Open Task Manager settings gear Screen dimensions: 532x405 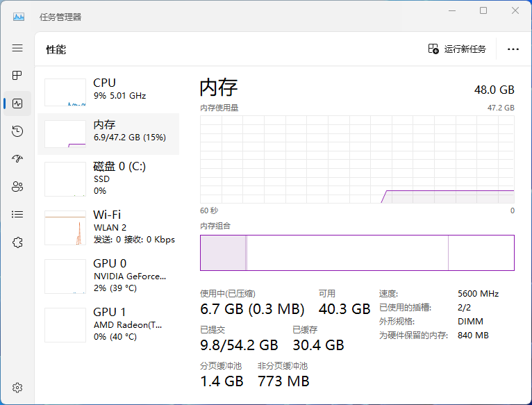point(17,387)
